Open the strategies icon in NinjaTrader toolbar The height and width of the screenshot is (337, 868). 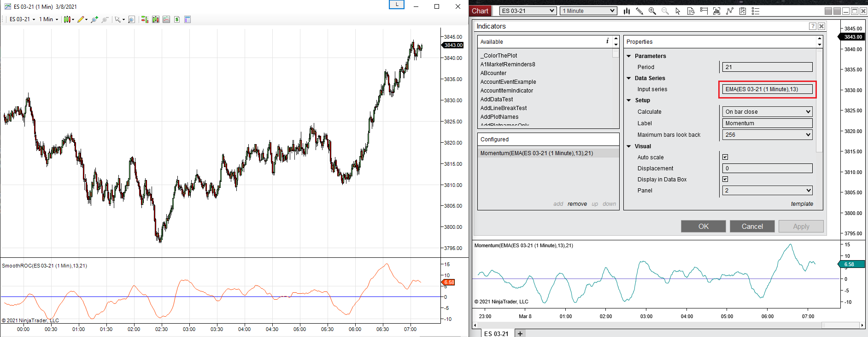click(x=743, y=11)
